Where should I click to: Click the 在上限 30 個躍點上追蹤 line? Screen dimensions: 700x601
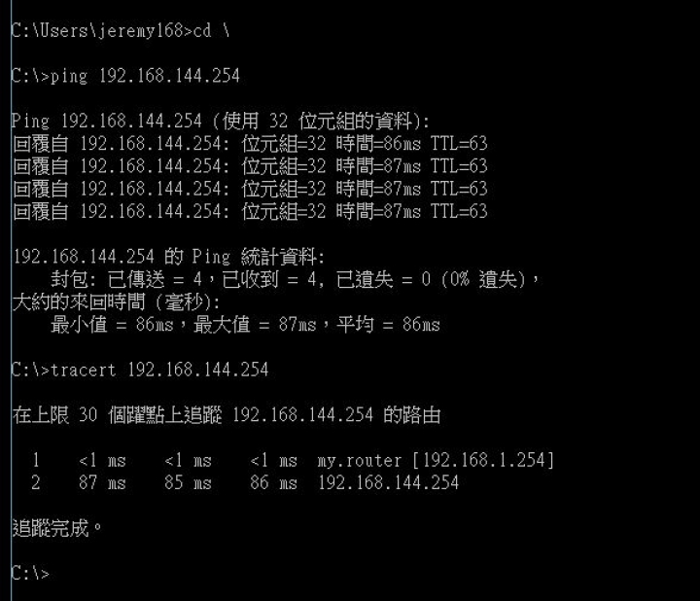pyautogui.click(x=227, y=415)
